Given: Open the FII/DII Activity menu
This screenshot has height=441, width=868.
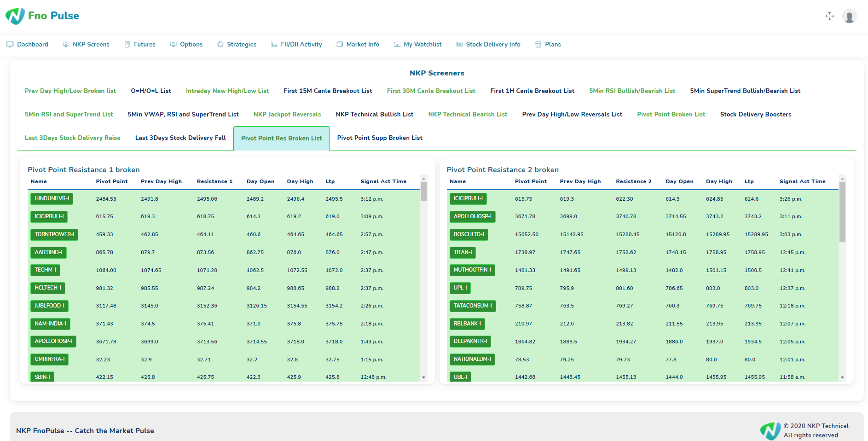Looking at the screenshot, I should 296,45.
